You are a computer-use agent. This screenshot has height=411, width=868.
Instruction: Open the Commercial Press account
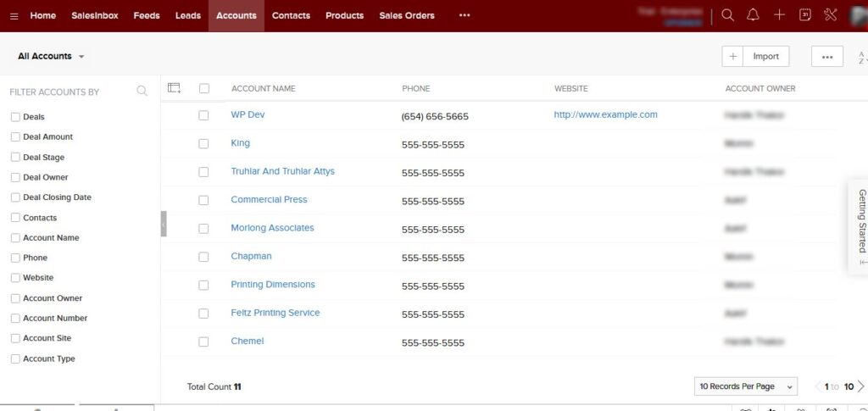point(269,200)
